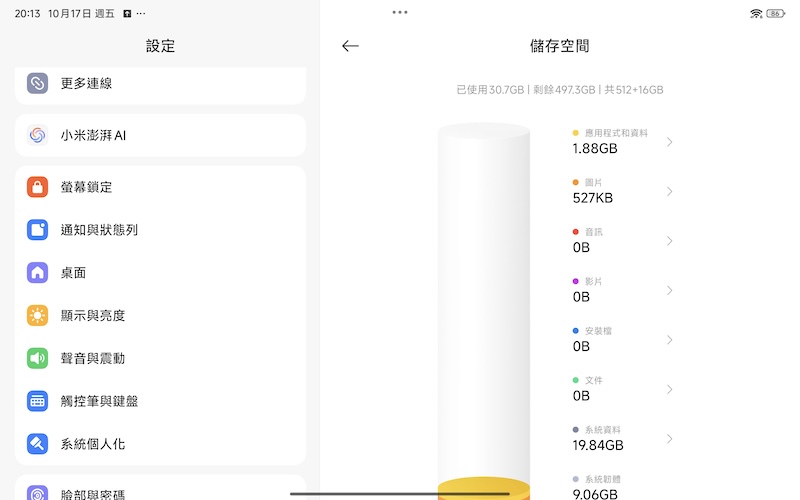Expand the 影片 storage chevron
This screenshot has width=800, height=500.
click(x=669, y=290)
